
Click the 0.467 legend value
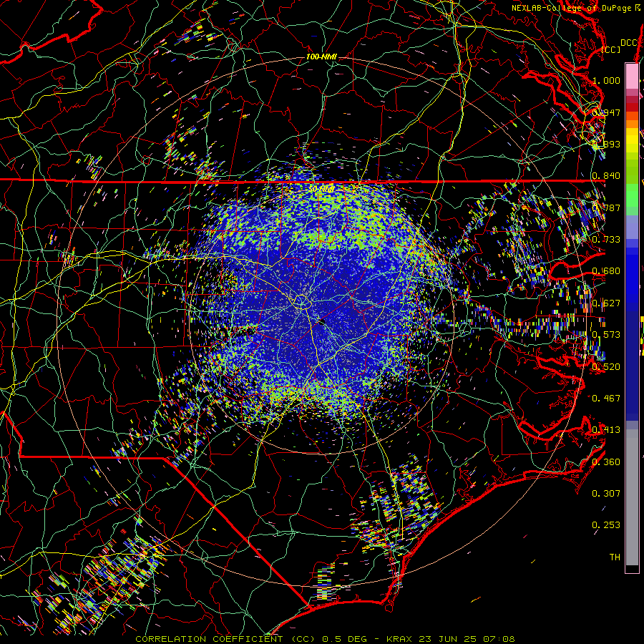pyautogui.click(x=606, y=399)
